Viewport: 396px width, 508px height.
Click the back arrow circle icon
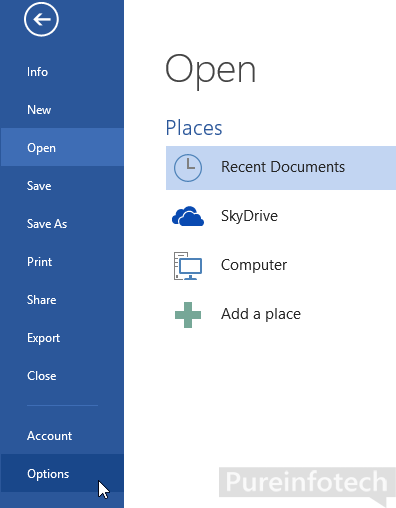pos(41,19)
